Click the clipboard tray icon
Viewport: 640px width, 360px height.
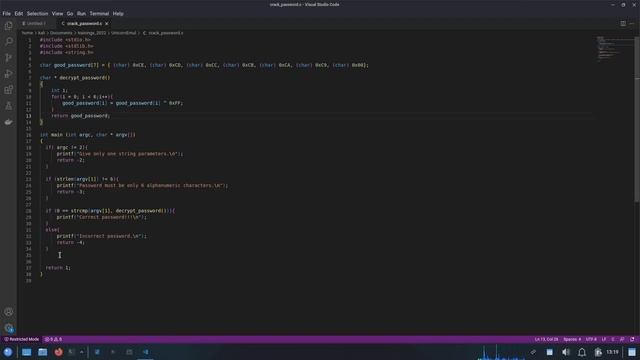click(533, 352)
